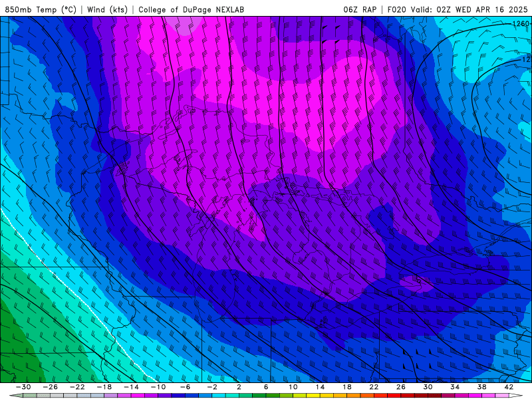Click the -30 colorbar label
The height and width of the screenshot is (399, 532).
tap(23, 387)
